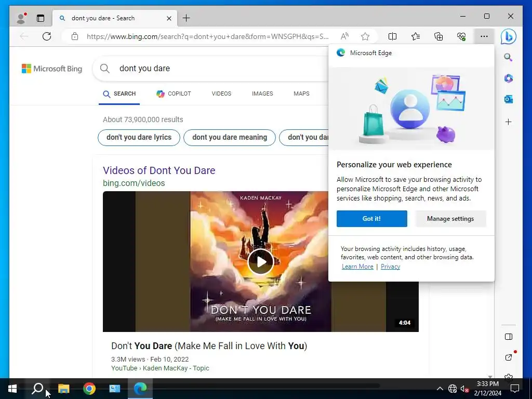Open Microsoft 365 sidebar app

pyautogui.click(x=508, y=78)
